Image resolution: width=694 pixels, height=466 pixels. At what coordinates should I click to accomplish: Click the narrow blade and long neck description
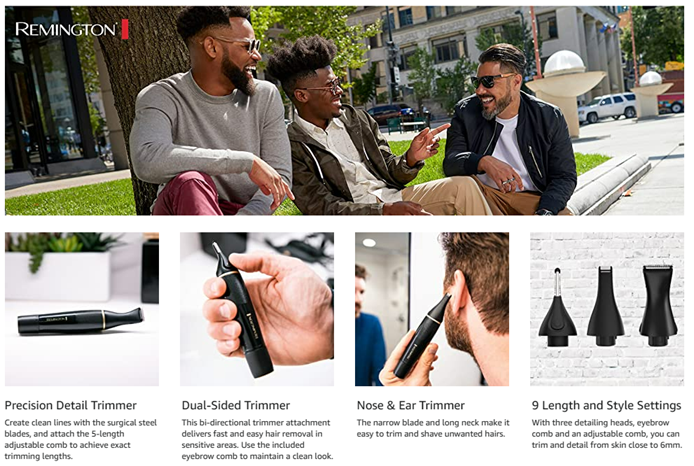pos(433,428)
